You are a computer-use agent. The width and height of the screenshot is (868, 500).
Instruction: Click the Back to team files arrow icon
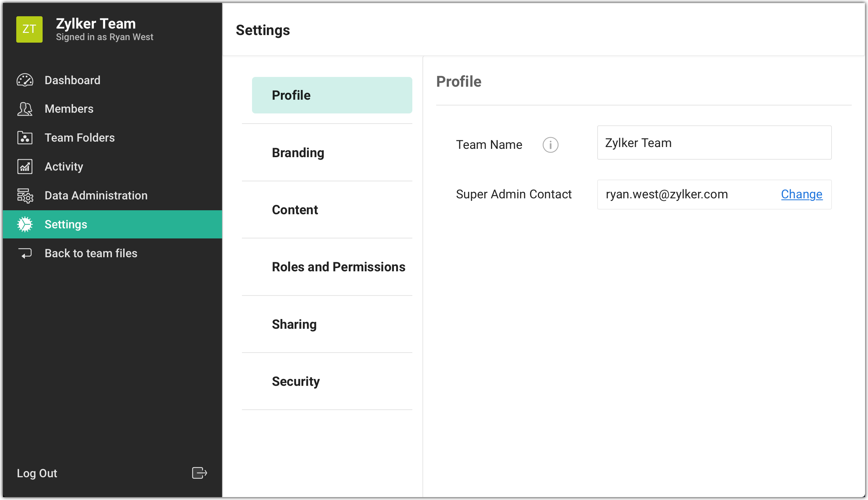click(25, 253)
